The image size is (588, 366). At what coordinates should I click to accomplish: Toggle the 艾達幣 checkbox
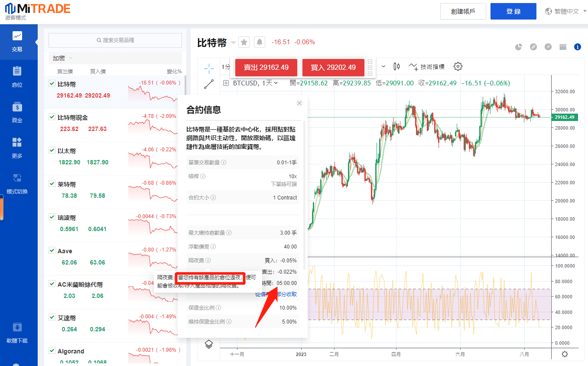(52, 318)
